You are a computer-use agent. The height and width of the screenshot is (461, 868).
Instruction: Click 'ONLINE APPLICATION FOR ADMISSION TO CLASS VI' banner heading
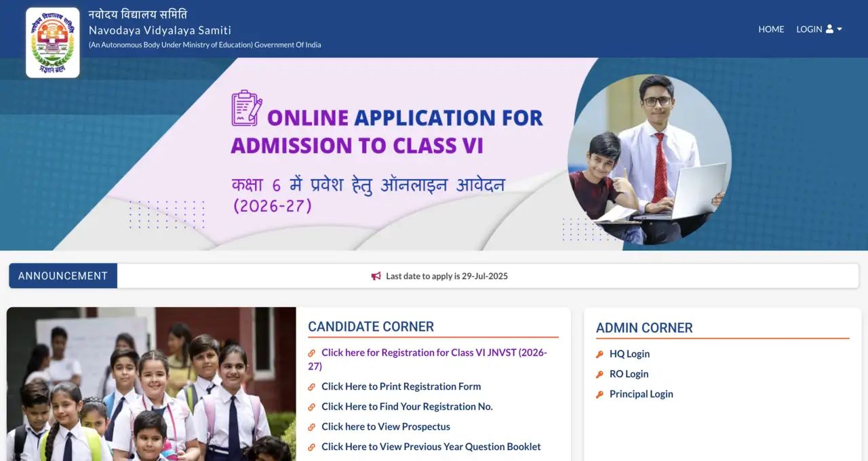(x=387, y=132)
